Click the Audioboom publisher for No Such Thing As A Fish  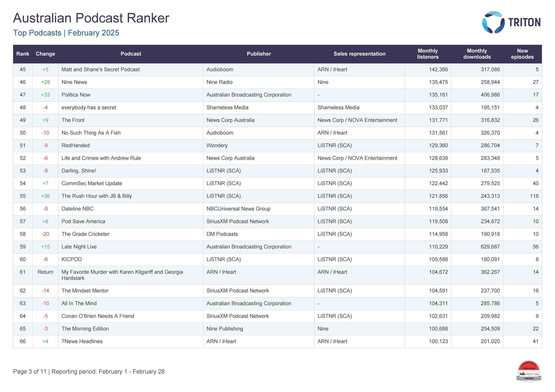pyautogui.click(x=220, y=133)
